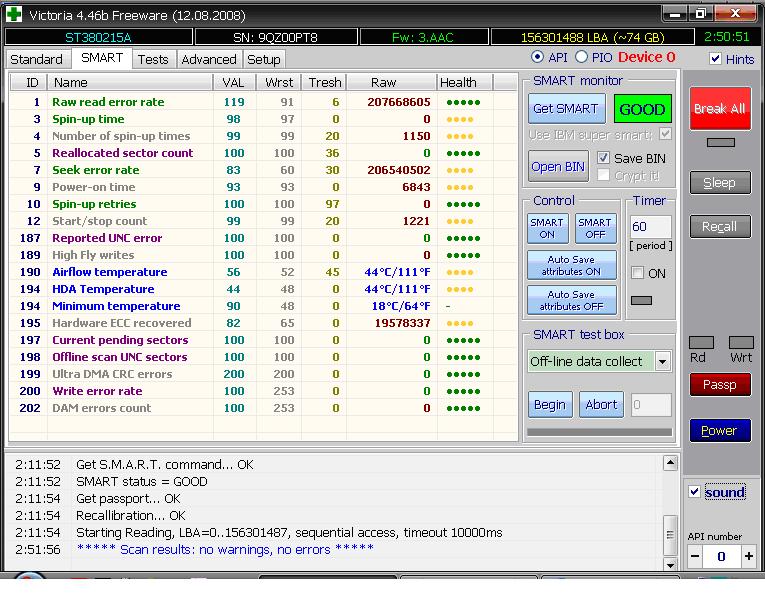This screenshot has height=600, width=765.
Task: Click the log scroll down arrow
Action: tap(670, 564)
